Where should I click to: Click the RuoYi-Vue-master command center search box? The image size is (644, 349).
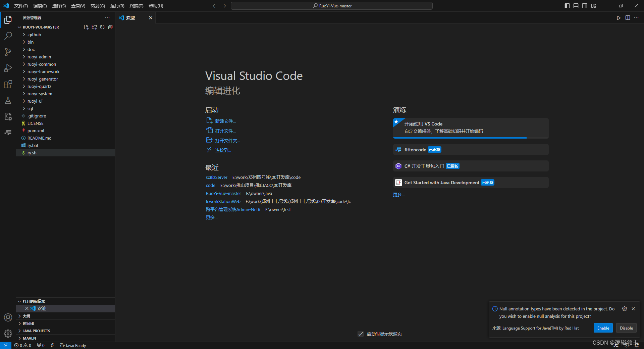tap(332, 6)
